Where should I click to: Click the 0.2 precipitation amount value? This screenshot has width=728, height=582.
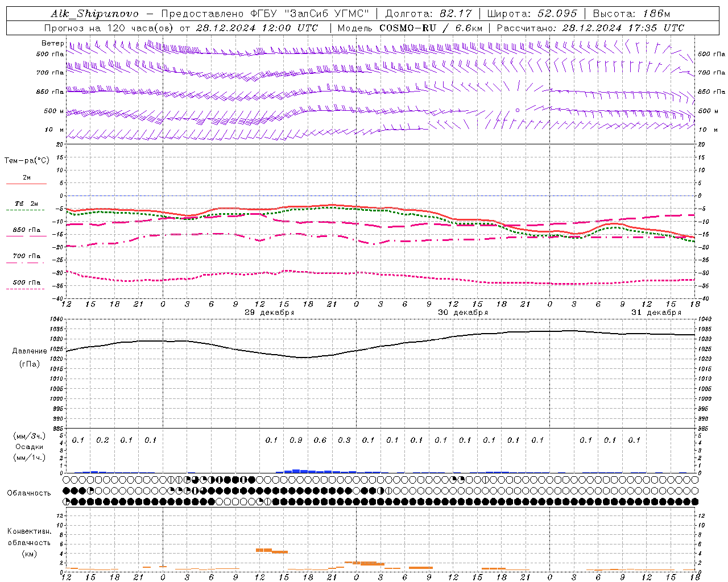tap(102, 440)
